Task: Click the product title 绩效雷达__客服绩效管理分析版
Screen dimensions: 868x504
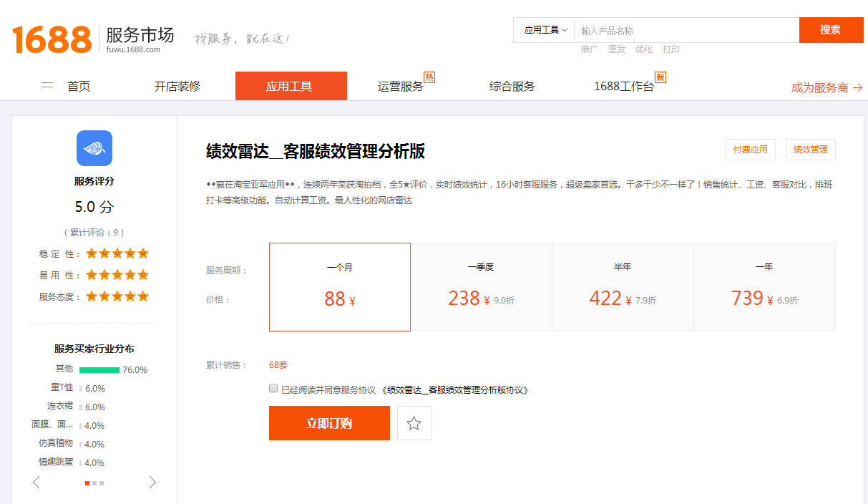Action: click(316, 151)
